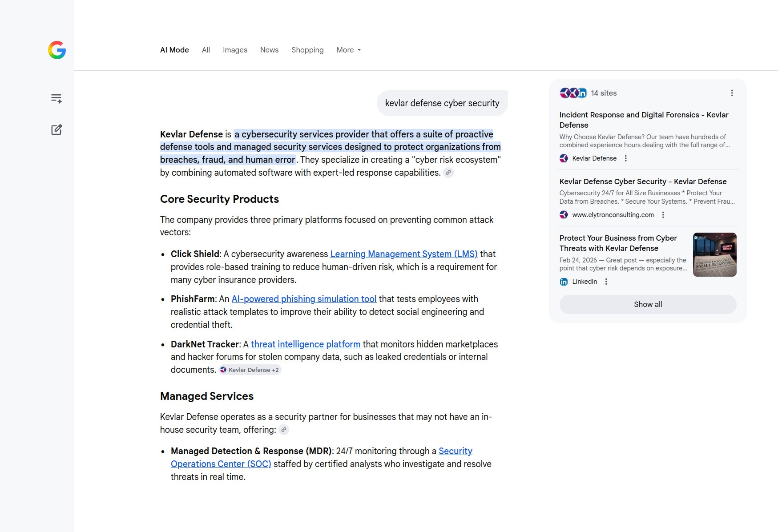Click the Google logo
This screenshot has height=532, width=778.
pyautogui.click(x=57, y=50)
